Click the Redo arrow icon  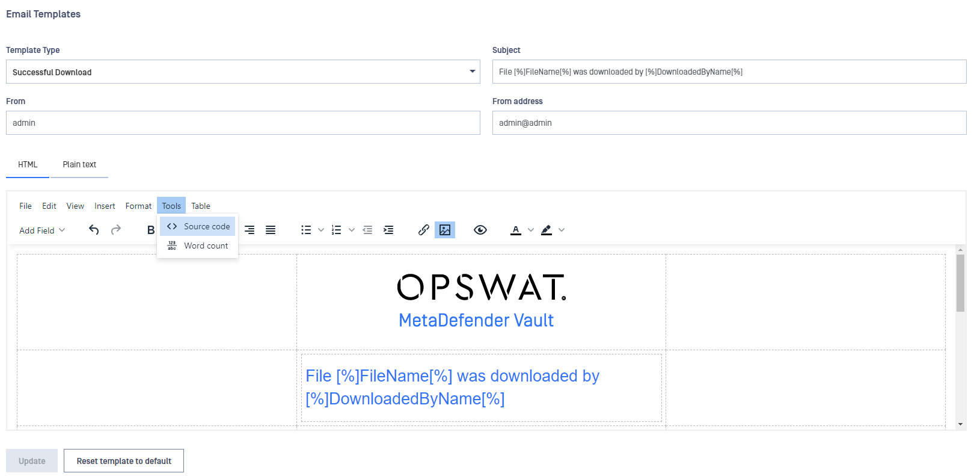click(116, 230)
